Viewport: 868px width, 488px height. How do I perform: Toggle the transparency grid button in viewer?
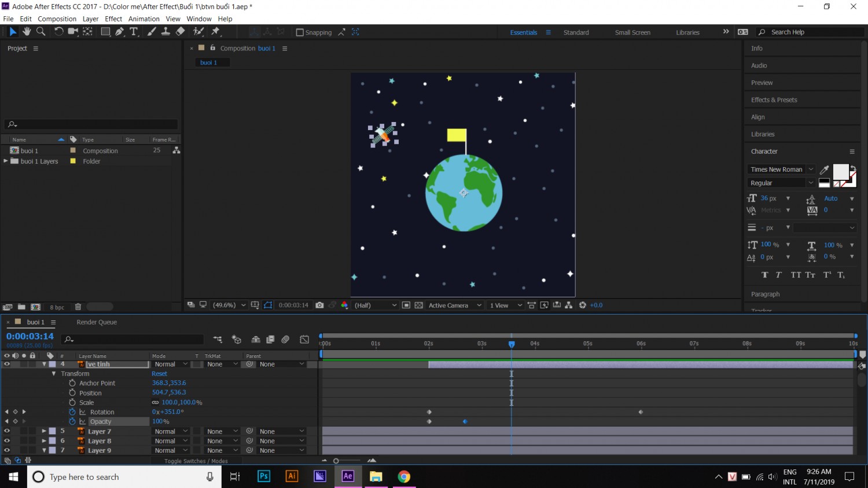(x=419, y=305)
